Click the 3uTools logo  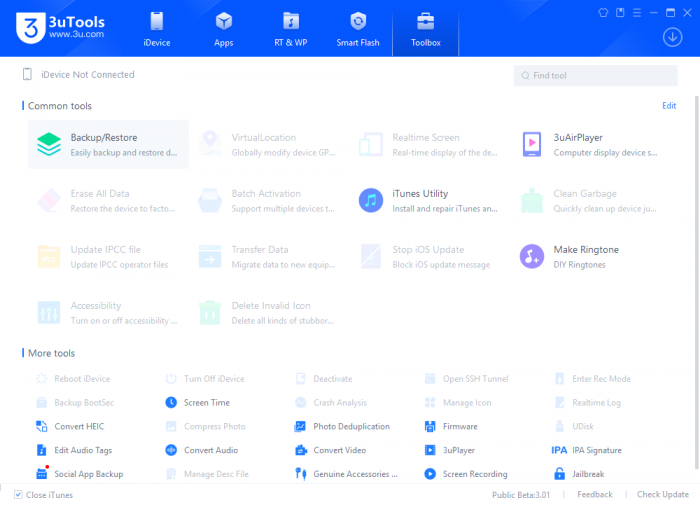60,28
